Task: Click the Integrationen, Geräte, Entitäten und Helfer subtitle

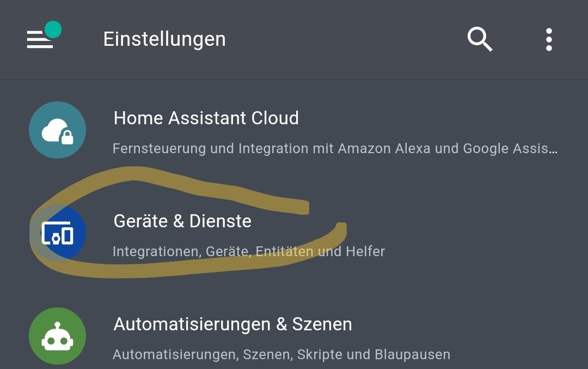Action: [248, 251]
